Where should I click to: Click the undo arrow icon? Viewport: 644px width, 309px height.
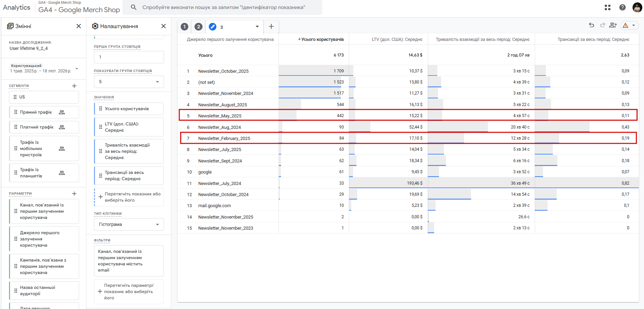click(x=592, y=25)
